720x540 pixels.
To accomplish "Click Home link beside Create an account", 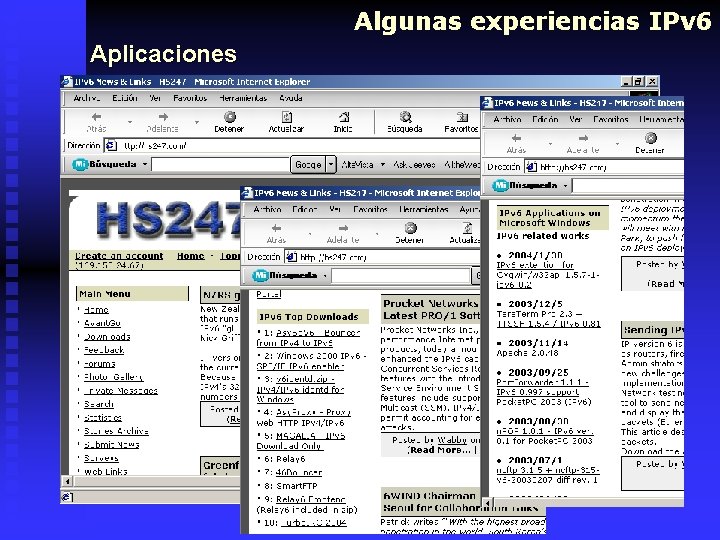I will point(191,256).
